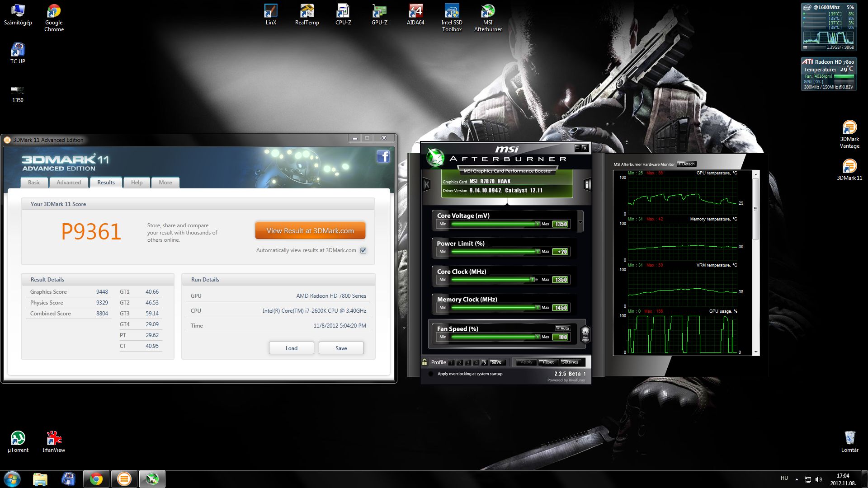Open the LinX desktop shortcut
Viewport: 868px width, 488px height.
(x=271, y=15)
